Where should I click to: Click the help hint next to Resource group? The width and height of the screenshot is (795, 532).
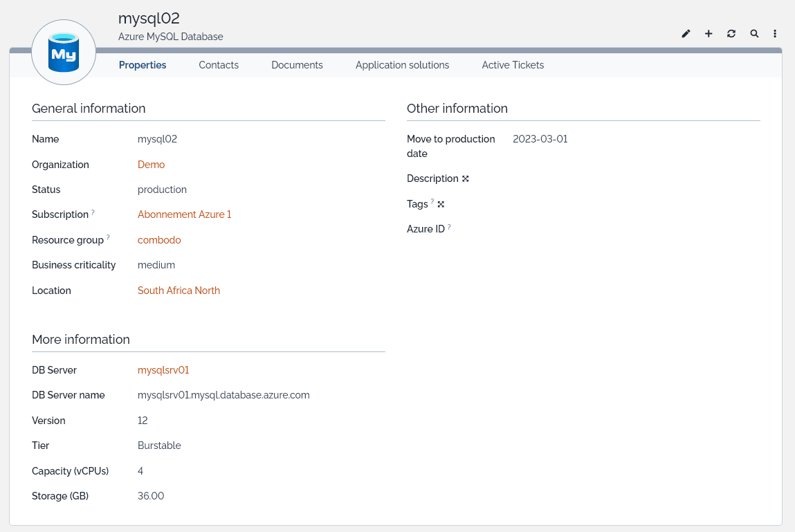point(108,238)
